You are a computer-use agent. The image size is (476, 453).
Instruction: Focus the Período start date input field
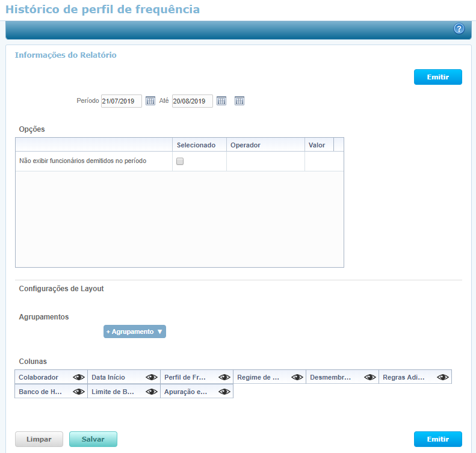[121, 101]
